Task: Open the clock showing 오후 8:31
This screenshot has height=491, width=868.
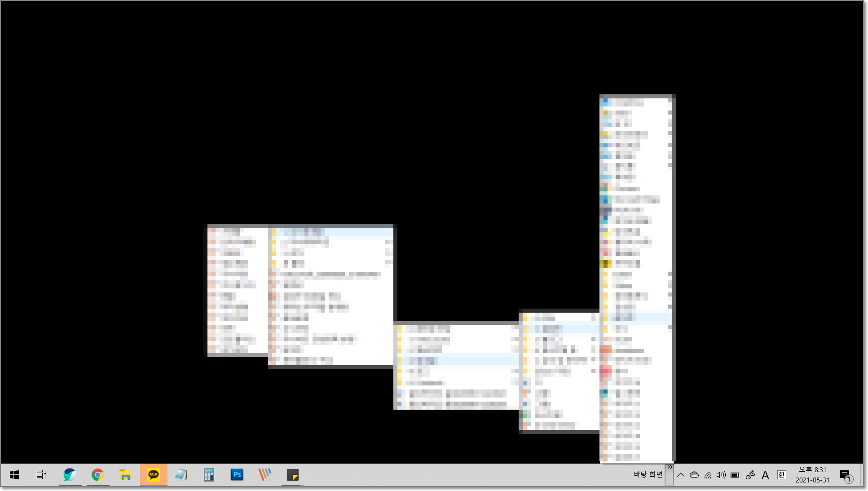Action: tap(812, 475)
